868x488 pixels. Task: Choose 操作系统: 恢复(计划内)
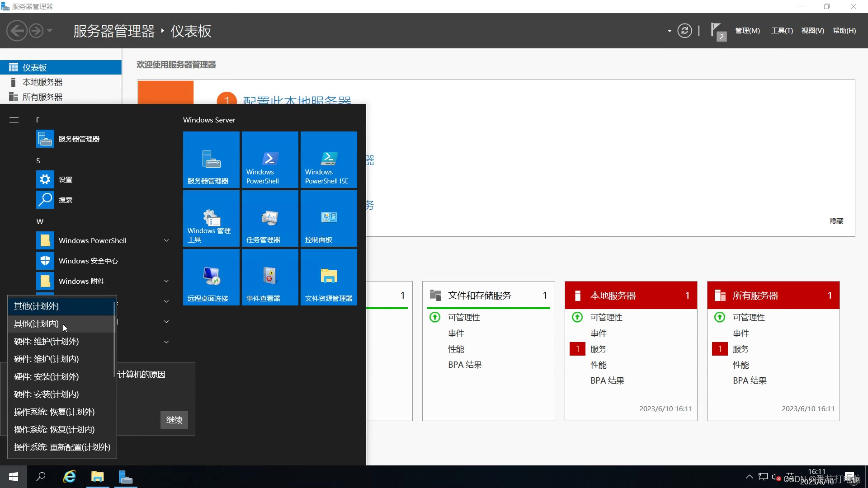(x=61, y=429)
